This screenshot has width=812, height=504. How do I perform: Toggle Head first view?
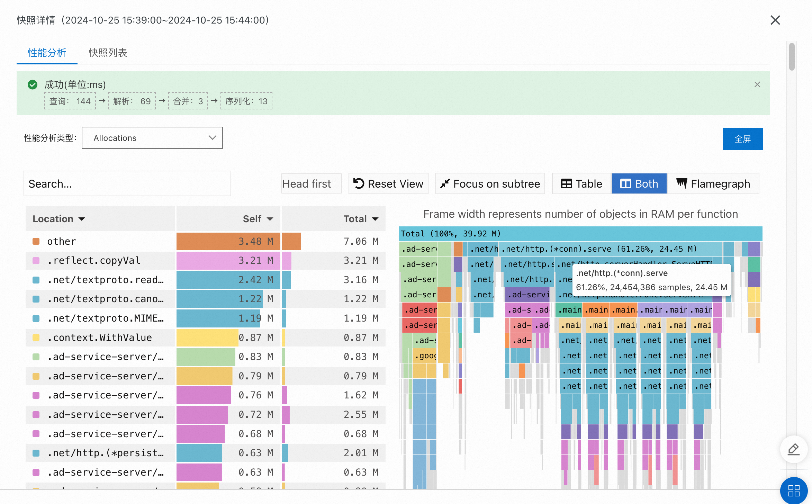pyautogui.click(x=311, y=183)
